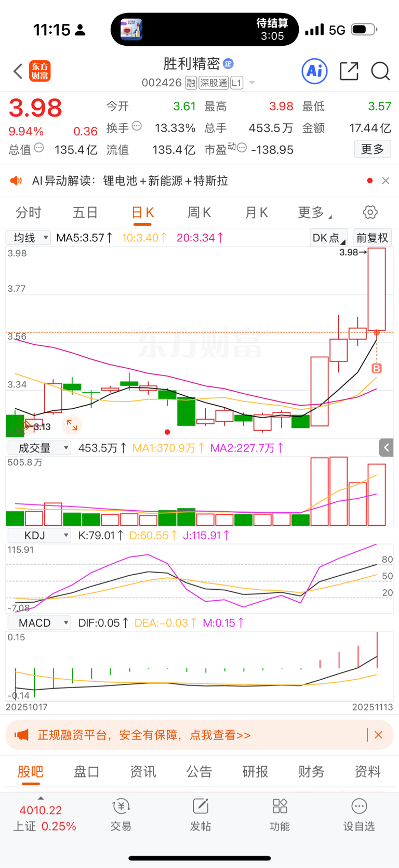Open the search magnifier icon
399x868 pixels.
pos(380,71)
